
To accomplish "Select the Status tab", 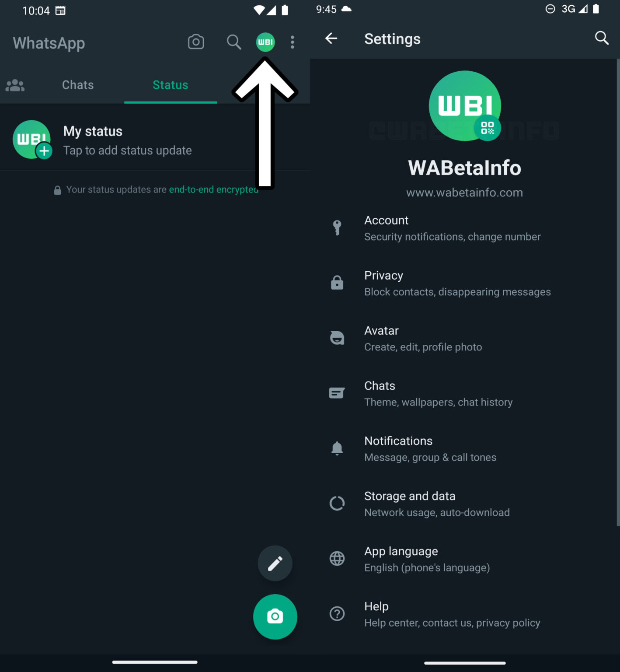I will pyautogui.click(x=170, y=85).
